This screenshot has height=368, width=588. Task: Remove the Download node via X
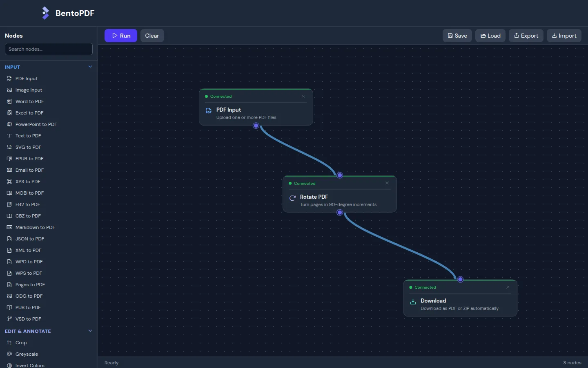(508, 287)
